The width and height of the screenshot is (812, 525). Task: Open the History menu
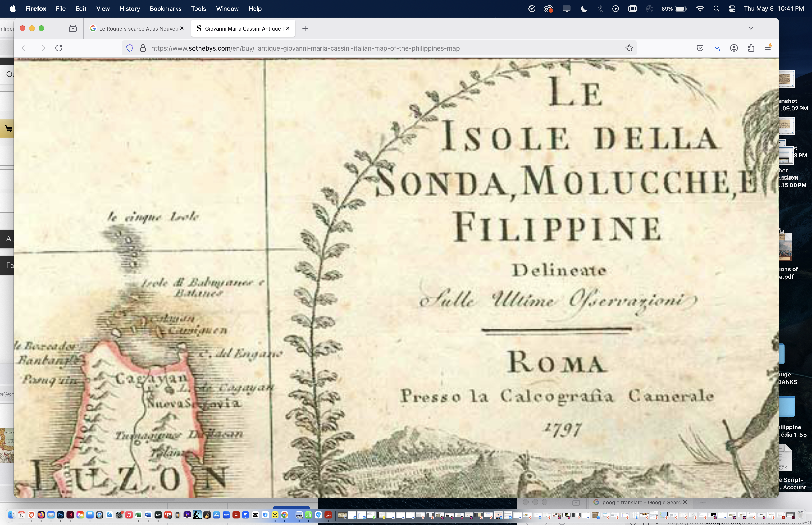pyautogui.click(x=130, y=8)
